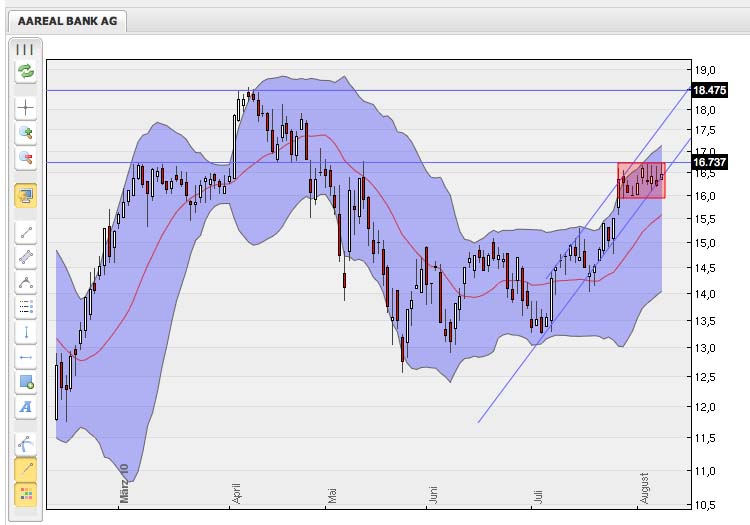This screenshot has width=750, height=525.
Task: Toggle the color palette grid tool
Action: [26, 494]
